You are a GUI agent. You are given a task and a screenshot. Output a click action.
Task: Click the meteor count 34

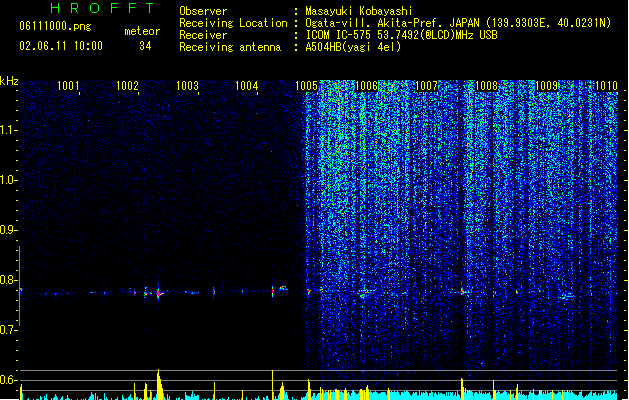pos(145,46)
